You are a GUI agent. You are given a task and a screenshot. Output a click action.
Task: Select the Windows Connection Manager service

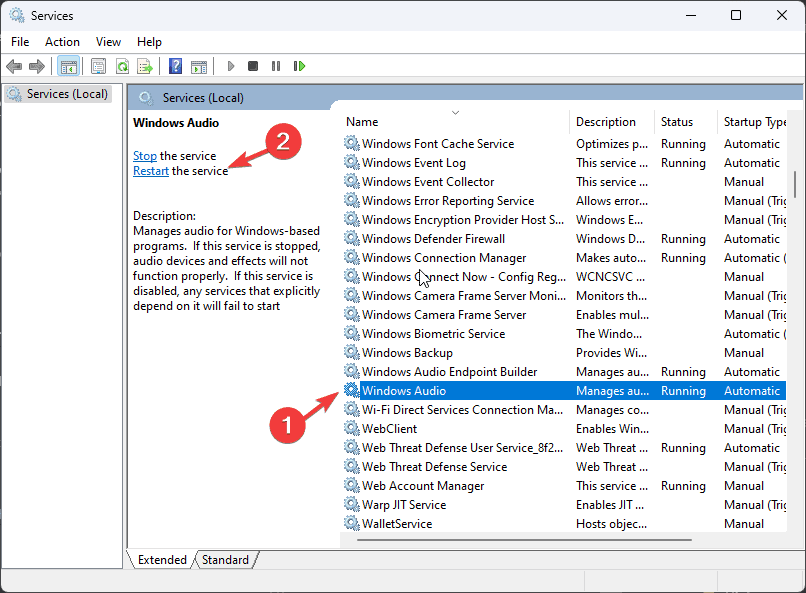[563, 257]
